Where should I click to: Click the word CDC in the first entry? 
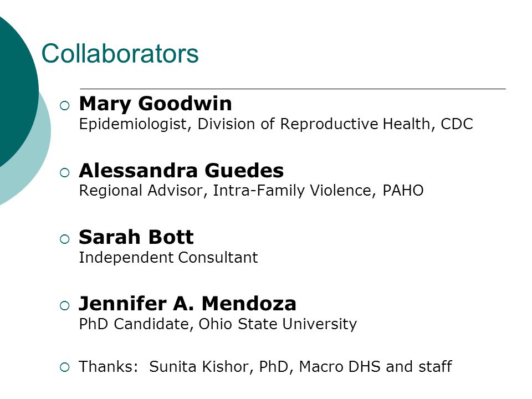coord(457,124)
